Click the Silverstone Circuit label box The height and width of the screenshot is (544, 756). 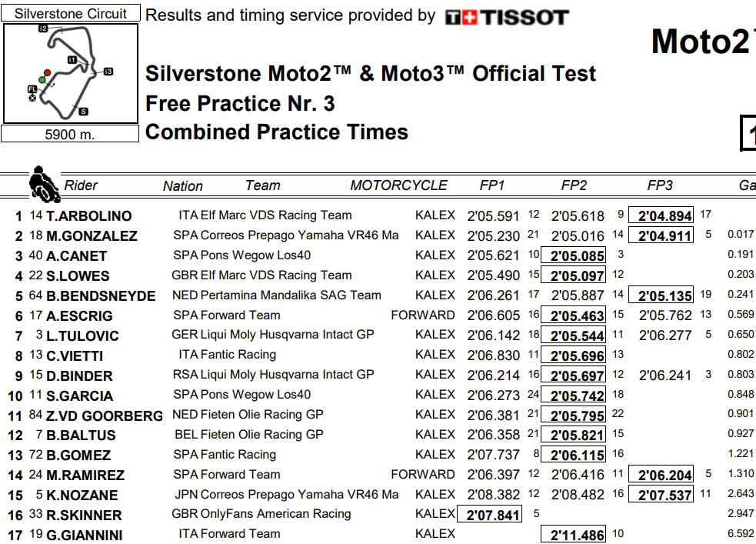(71, 14)
